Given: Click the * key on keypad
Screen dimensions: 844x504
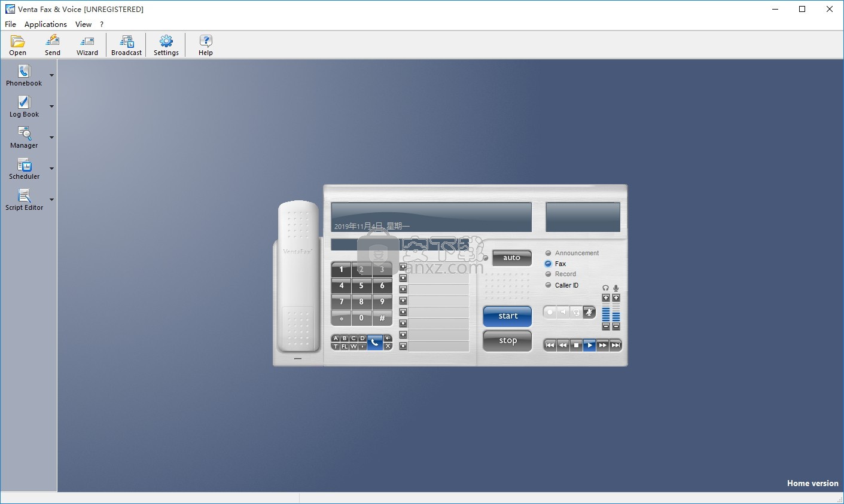Looking at the screenshot, I should (342, 318).
